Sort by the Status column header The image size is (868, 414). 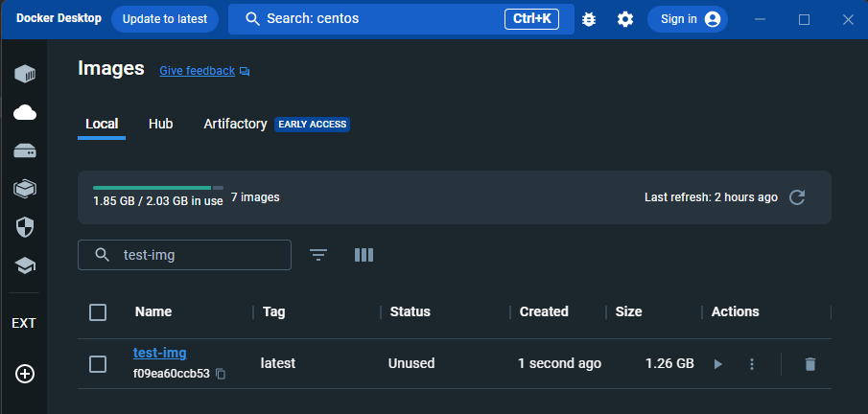click(x=411, y=312)
